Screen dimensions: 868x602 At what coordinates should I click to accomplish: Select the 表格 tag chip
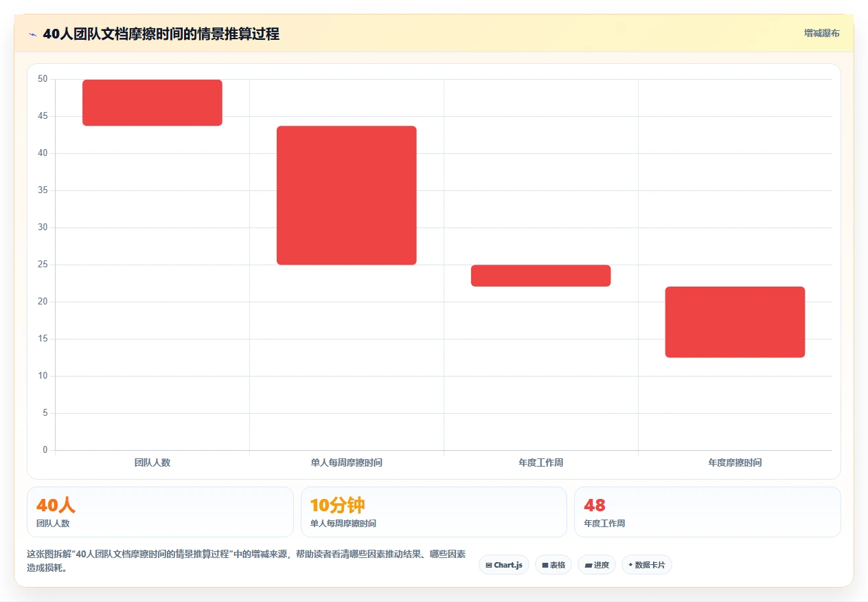click(553, 565)
